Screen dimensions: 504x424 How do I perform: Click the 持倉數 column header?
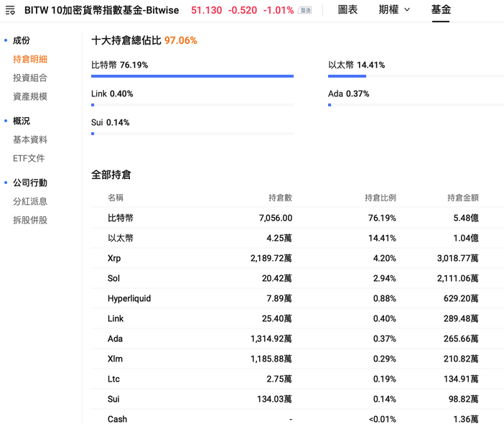(280, 198)
